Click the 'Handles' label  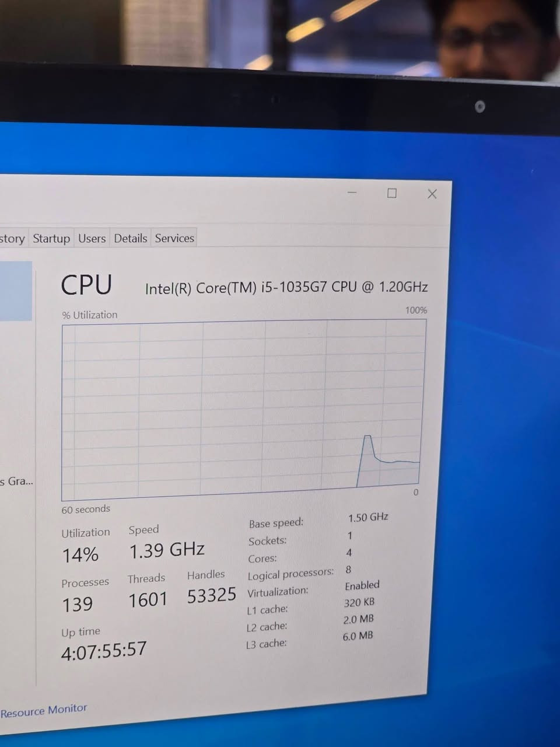206,575
